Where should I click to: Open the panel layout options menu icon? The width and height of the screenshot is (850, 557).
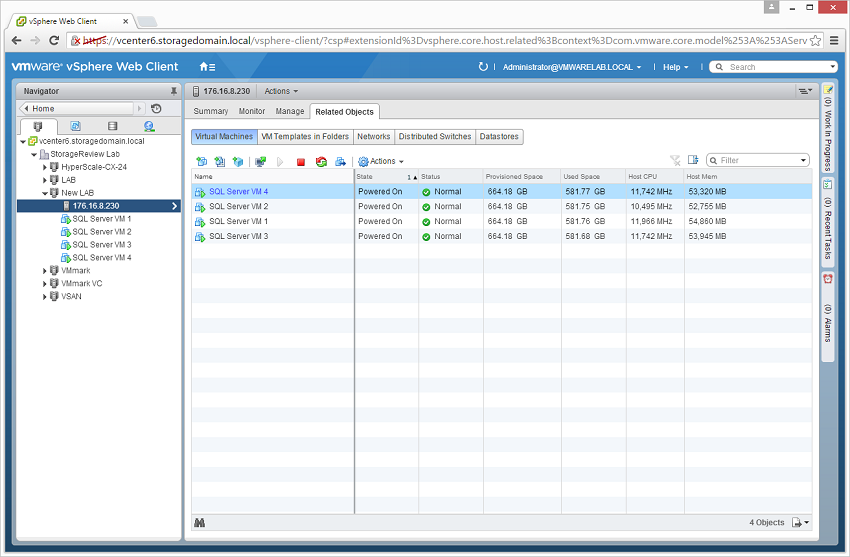pyautogui.click(x=804, y=91)
